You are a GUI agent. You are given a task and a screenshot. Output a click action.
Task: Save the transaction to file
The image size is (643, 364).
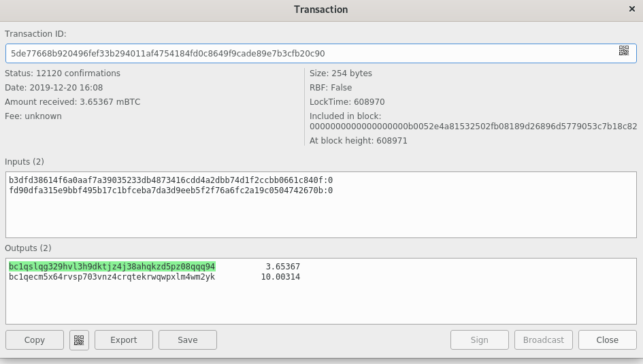tap(187, 340)
